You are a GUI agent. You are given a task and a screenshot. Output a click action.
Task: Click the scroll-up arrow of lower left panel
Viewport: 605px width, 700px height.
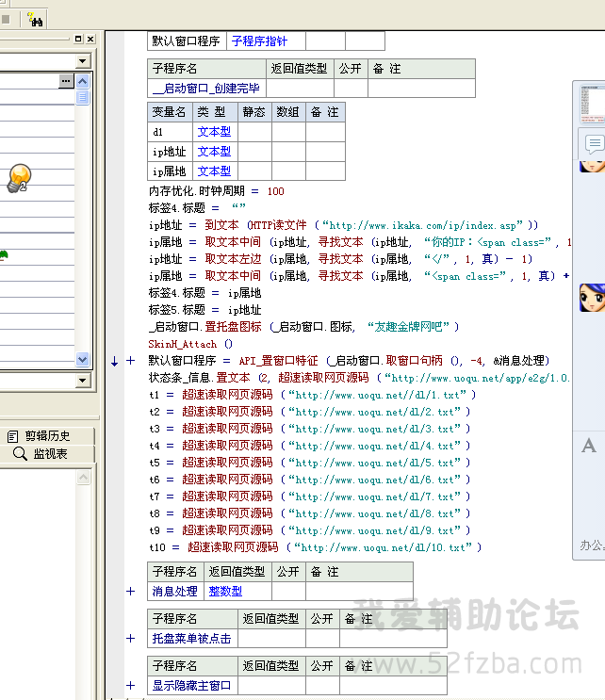click(x=84, y=478)
